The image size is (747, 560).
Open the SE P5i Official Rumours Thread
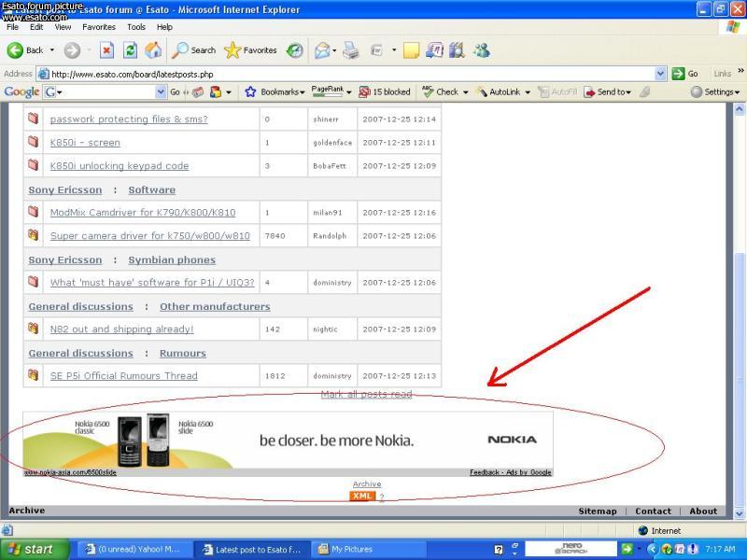point(124,376)
